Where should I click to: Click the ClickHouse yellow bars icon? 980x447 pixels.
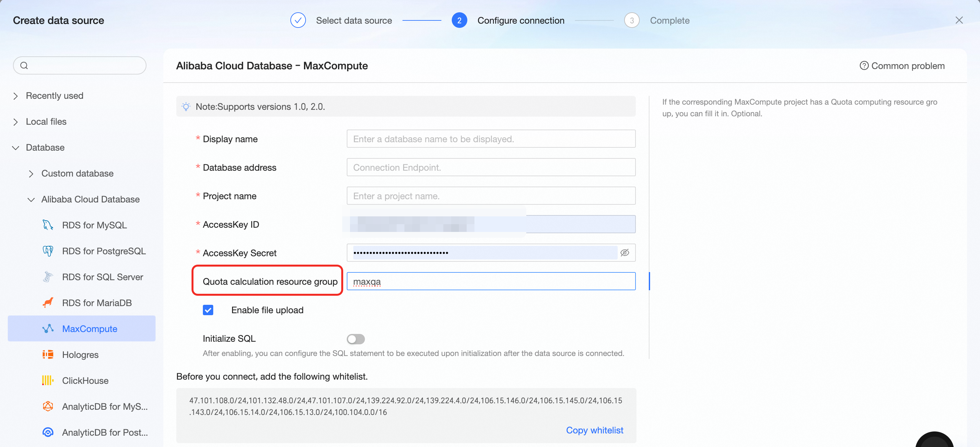pyautogui.click(x=48, y=380)
